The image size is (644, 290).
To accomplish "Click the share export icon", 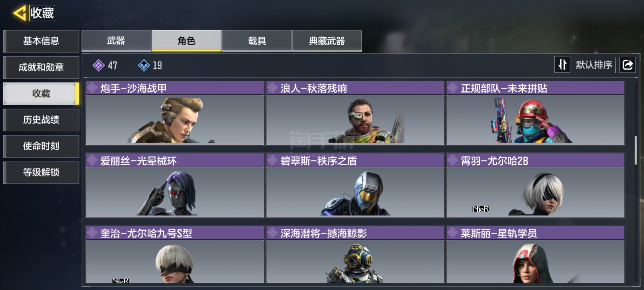I will click(627, 65).
